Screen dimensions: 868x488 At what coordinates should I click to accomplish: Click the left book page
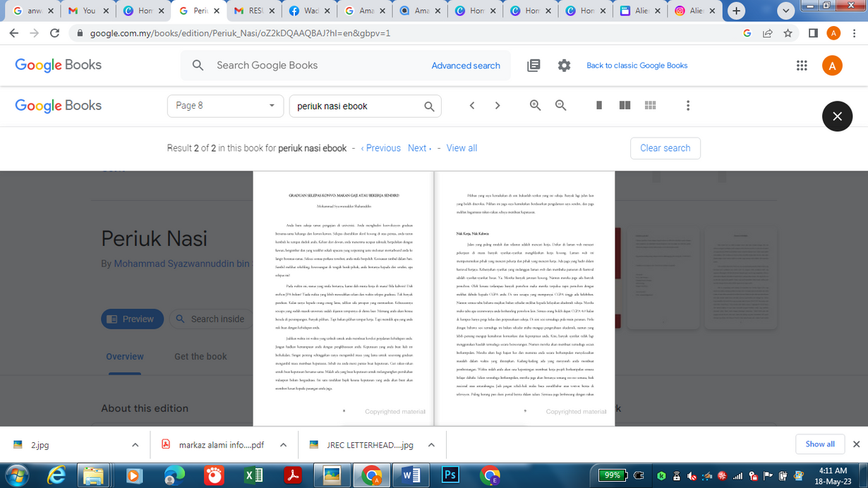(x=344, y=298)
